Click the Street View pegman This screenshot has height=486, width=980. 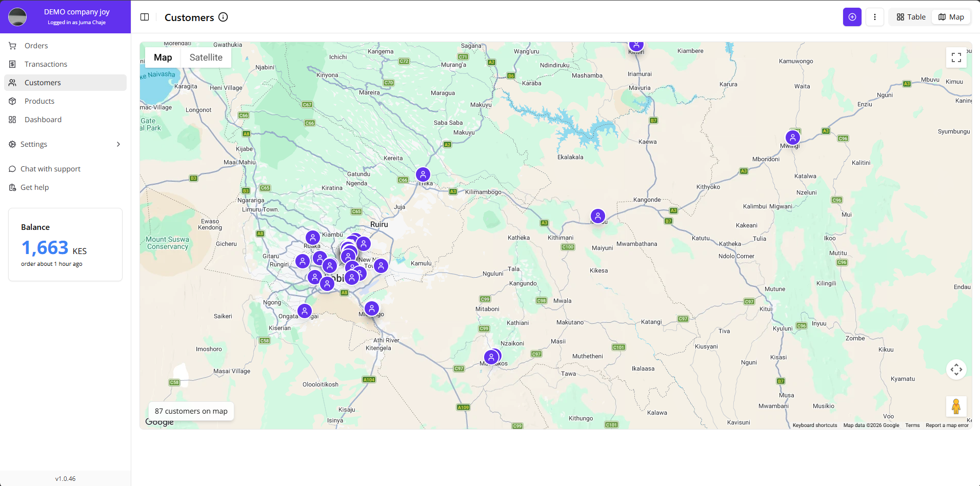click(x=956, y=406)
